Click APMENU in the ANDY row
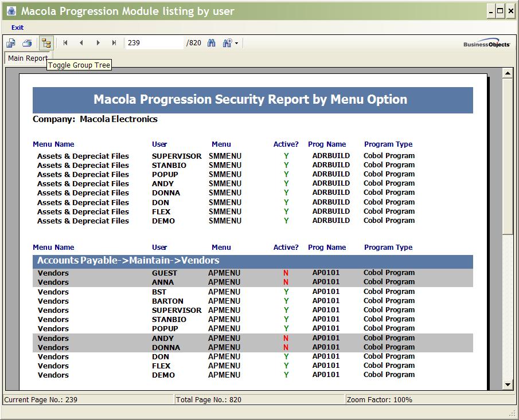 tap(224, 338)
